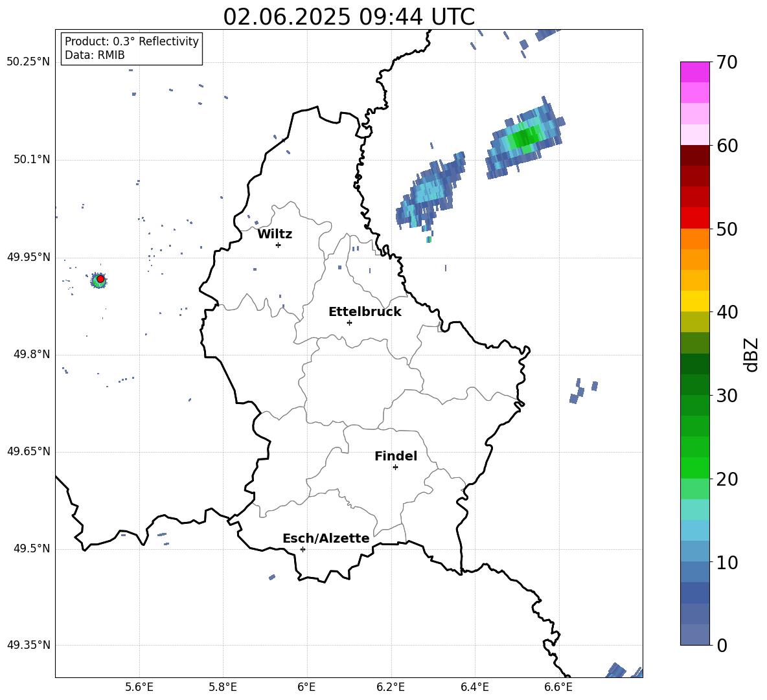Click the red radar site dot
Image resolution: width=767 pixels, height=700 pixels.
(100, 279)
